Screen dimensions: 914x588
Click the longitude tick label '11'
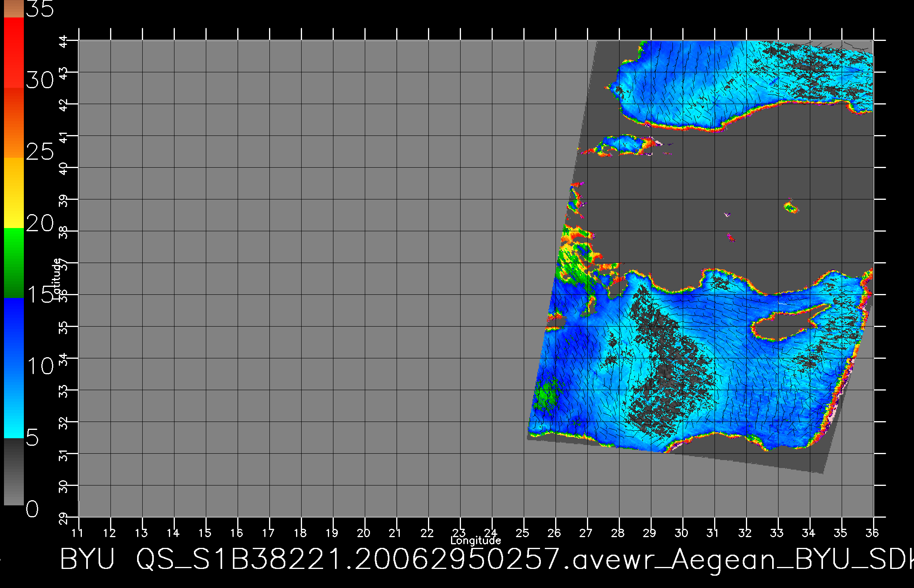click(x=77, y=533)
